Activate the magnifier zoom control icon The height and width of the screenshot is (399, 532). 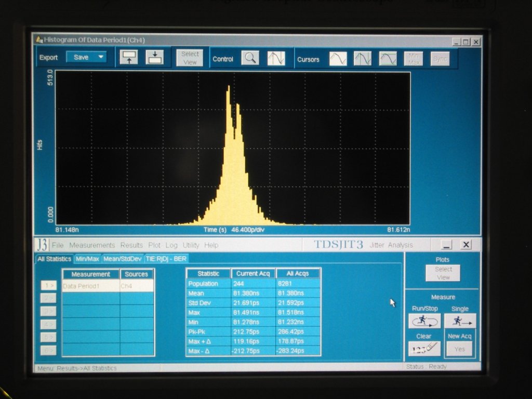click(x=250, y=58)
